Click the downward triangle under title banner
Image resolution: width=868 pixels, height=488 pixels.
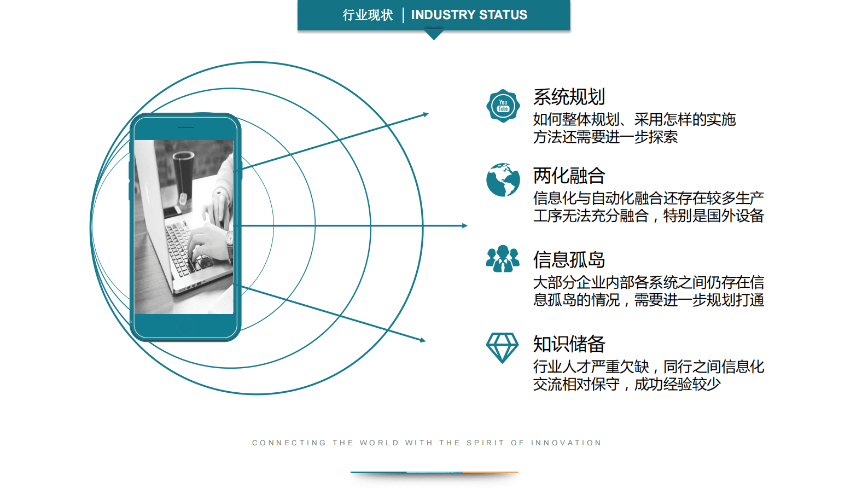tap(434, 35)
